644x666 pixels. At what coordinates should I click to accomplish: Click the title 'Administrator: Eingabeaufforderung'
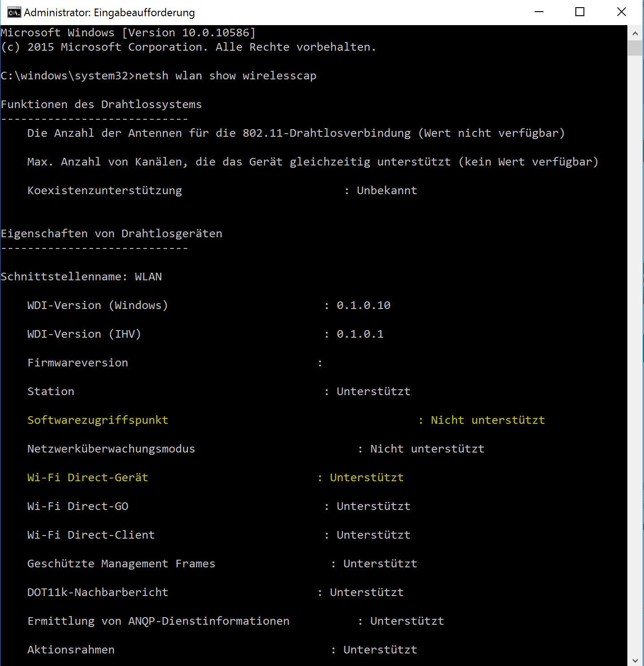point(109,13)
